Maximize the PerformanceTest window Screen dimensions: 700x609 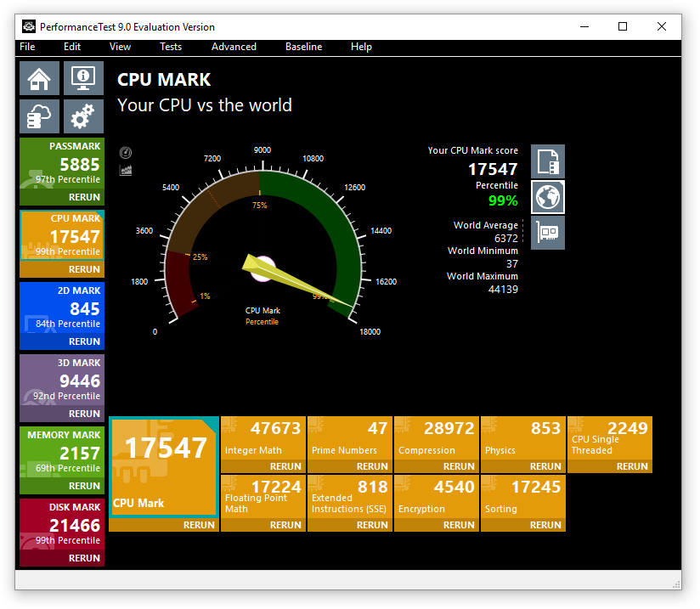623,27
